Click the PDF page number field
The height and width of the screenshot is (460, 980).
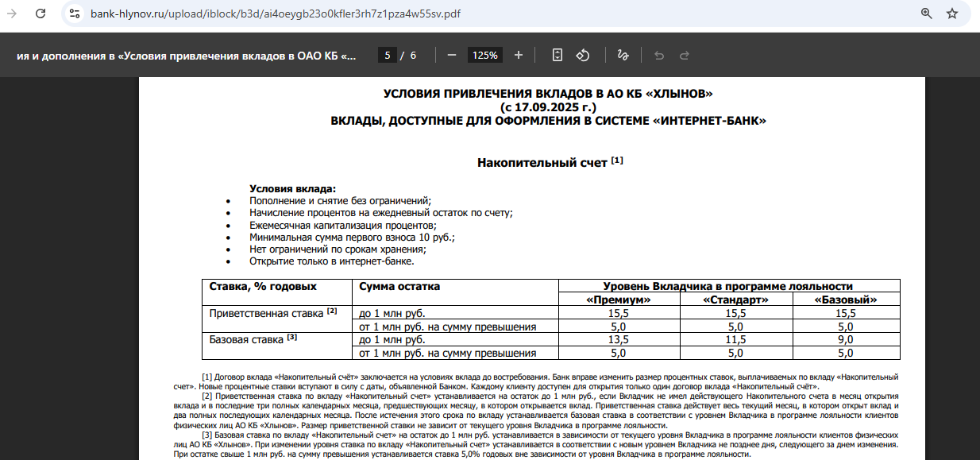click(388, 55)
